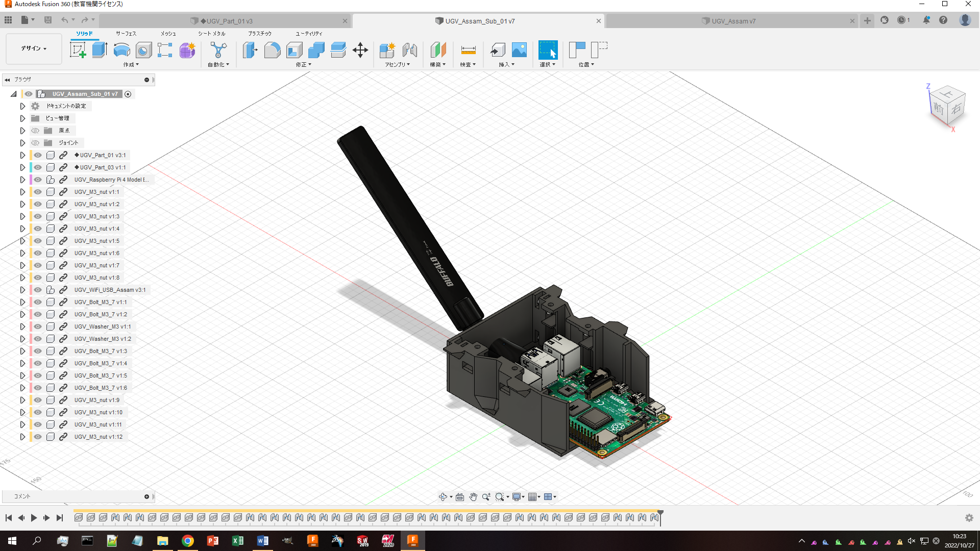Select the Move/Copy arrows tool

coord(360,50)
